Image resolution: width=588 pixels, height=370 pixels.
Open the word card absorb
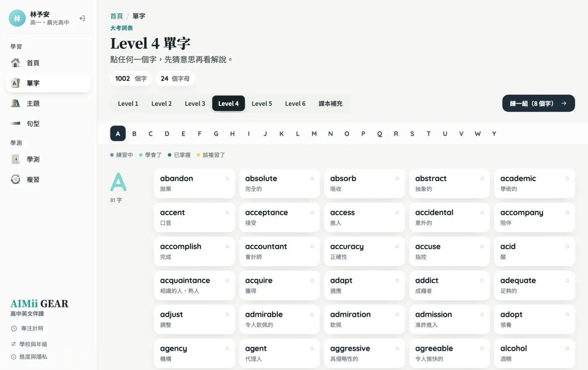pyautogui.click(x=365, y=183)
